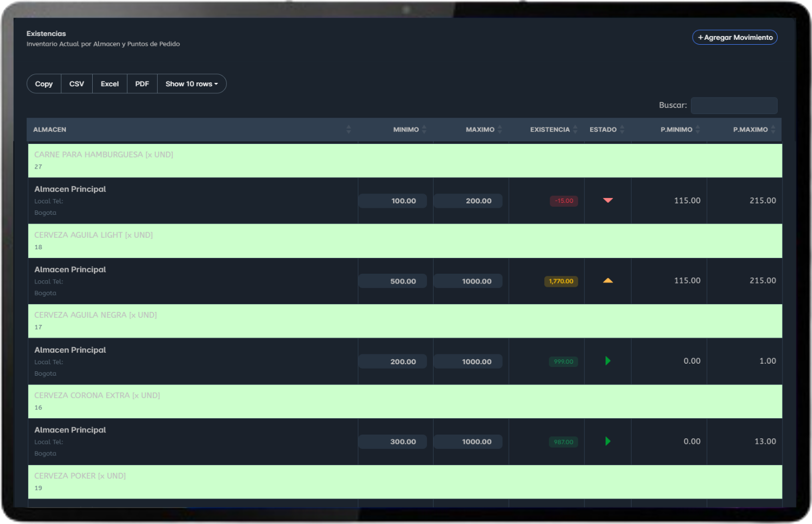Click the red down arrow status icon
Image resolution: width=812 pixels, height=524 pixels.
point(608,201)
